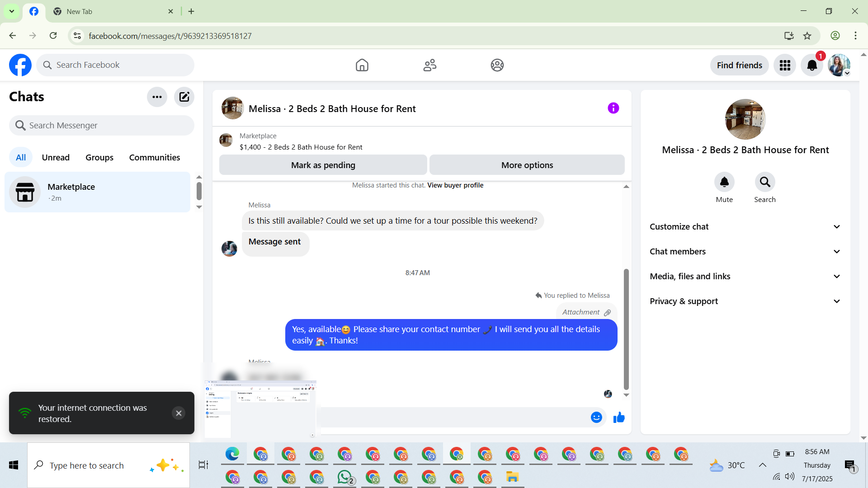
Task: Open File Explorer from the taskbar
Action: coord(512,477)
